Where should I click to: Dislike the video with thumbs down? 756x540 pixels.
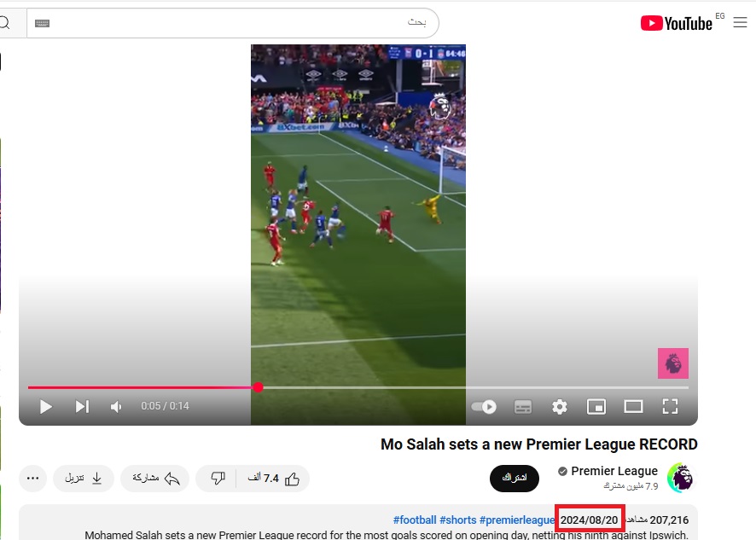click(x=218, y=479)
